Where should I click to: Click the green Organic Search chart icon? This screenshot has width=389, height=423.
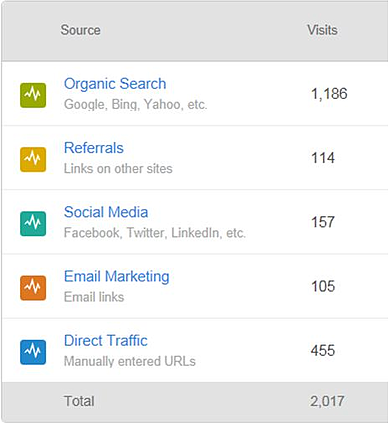(33, 95)
